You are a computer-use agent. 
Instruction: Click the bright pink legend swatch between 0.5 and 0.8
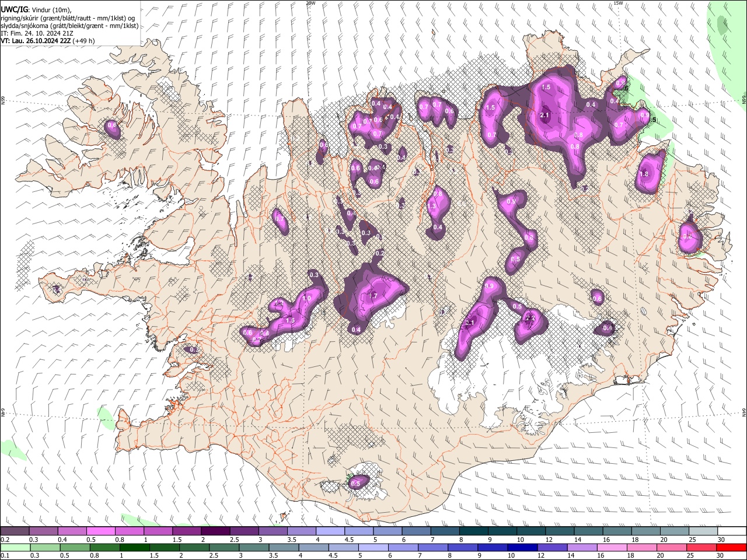(100, 531)
